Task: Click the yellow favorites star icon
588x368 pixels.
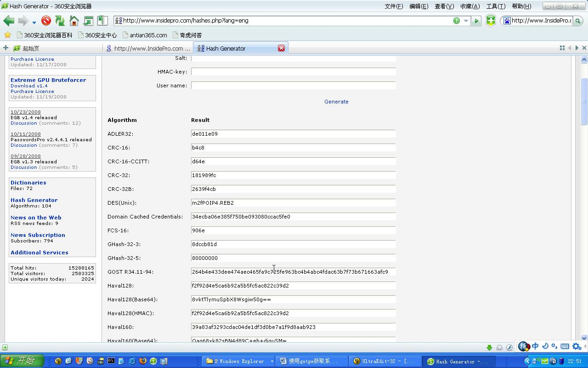Action: click(7, 34)
